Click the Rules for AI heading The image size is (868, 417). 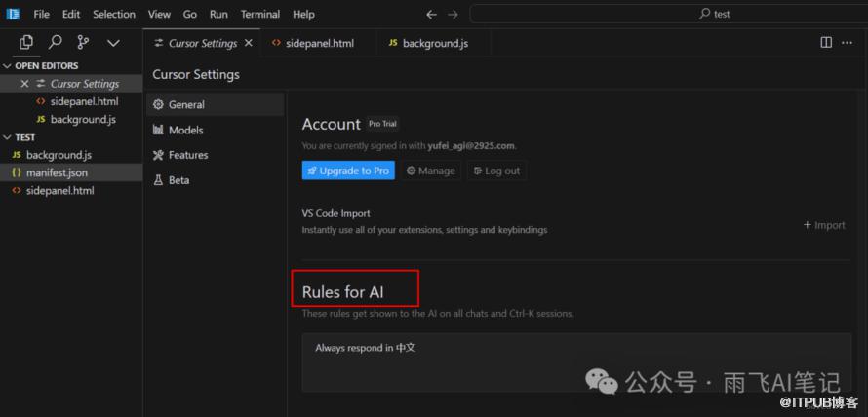[x=342, y=292]
